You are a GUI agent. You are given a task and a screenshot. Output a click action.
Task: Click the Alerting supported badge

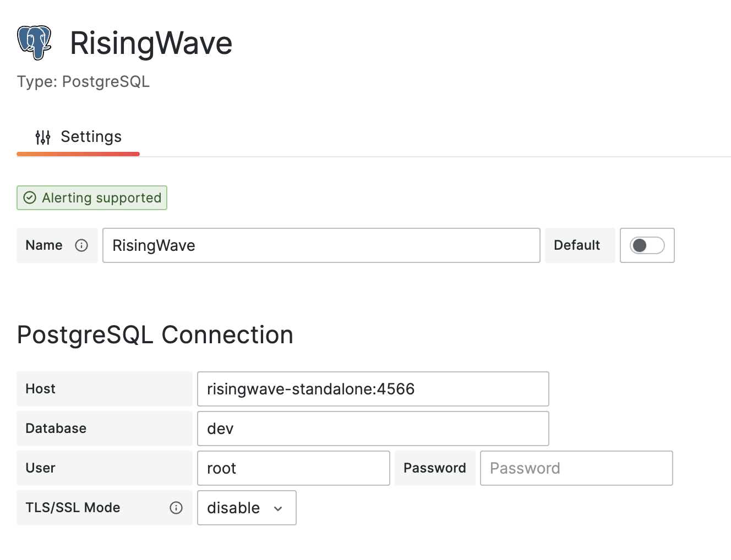(92, 198)
